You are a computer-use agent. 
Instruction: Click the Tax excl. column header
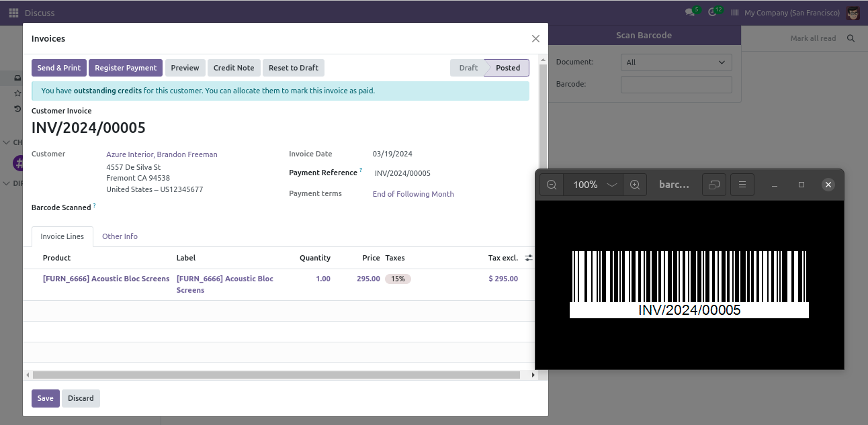click(x=503, y=258)
